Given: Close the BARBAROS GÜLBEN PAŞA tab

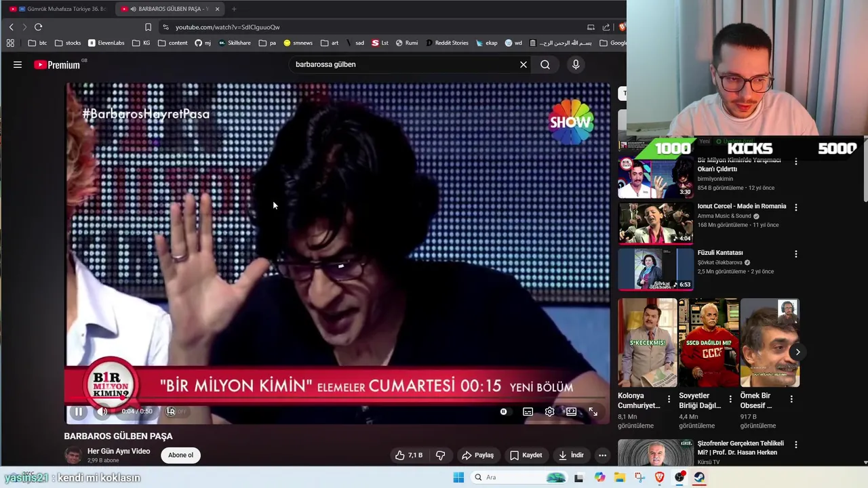Looking at the screenshot, I should pos(217,9).
